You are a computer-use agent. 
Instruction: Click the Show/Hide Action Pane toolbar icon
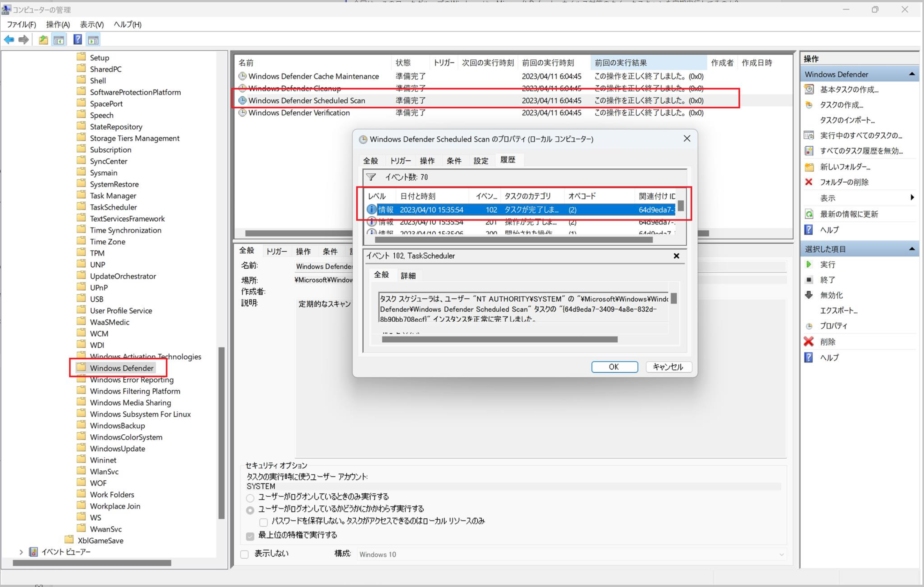click(93, 40)
